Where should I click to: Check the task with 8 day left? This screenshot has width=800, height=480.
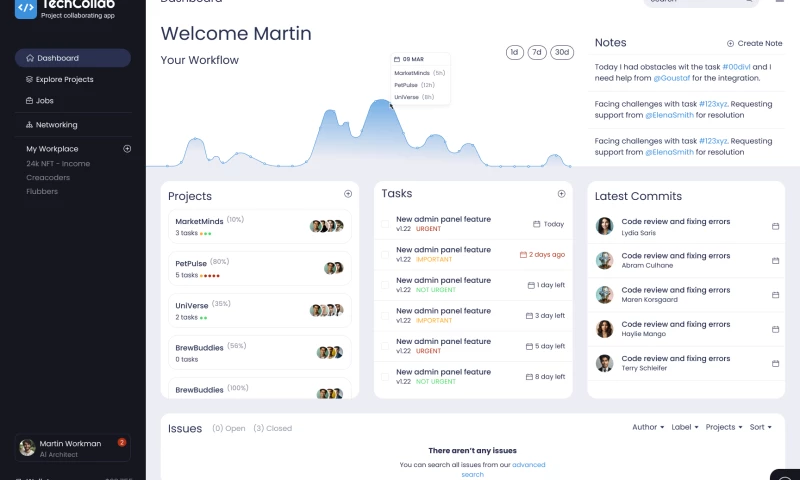point(385,376)
